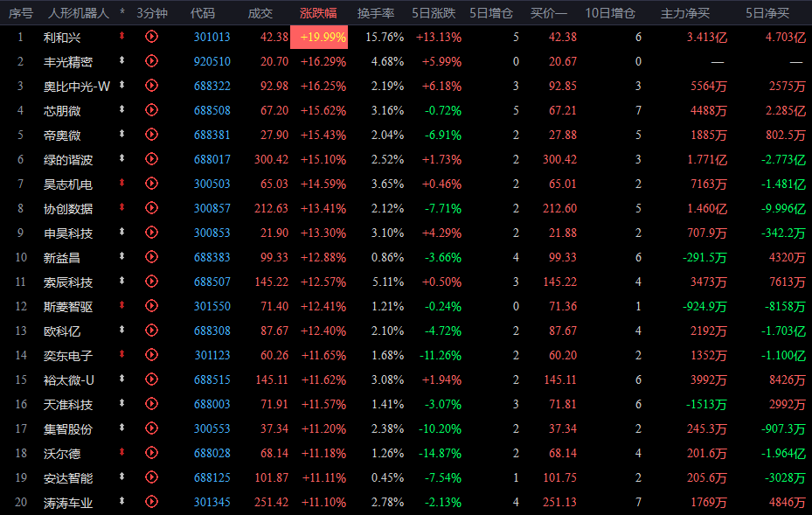Click the +16.29% change value
Image resolution: width=812 pixels, height=515 pixels.
(323, 62)
